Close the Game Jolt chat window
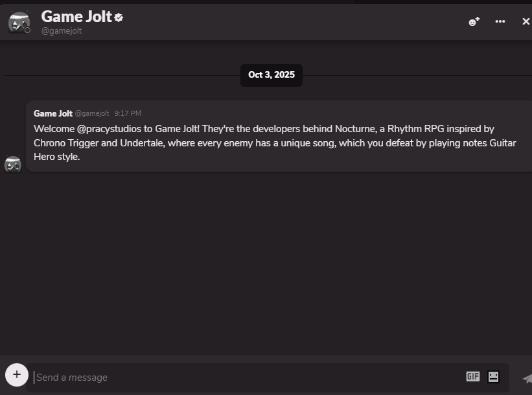This screenshot has height=395, width=532. tap(526, 21)
